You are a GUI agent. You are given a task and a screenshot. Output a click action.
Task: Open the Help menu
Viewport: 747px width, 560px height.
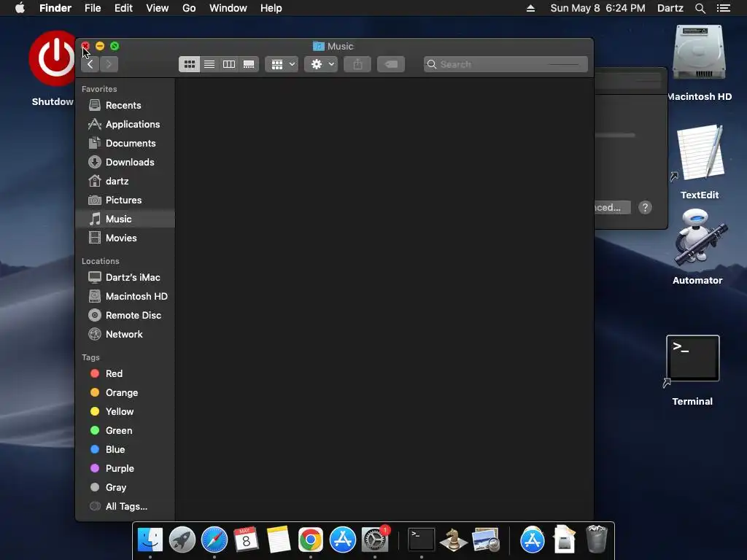pyautogui.click(x=271, y=8)
